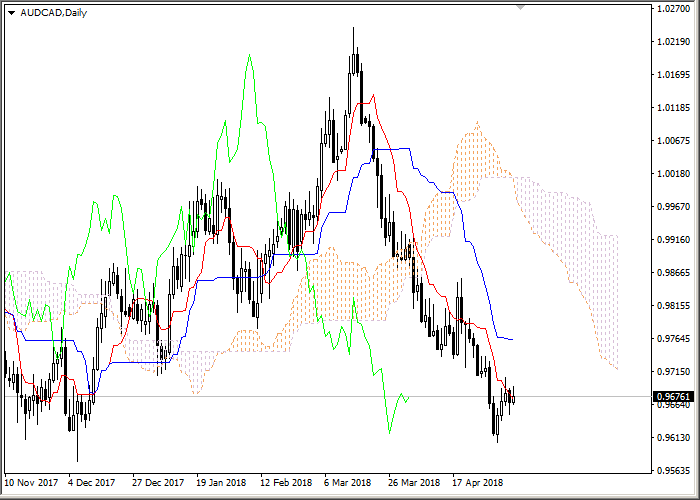The image size is (700, 500).
Task: Click the tallest candlestick's upper wick tip
Action: [353, 28]
